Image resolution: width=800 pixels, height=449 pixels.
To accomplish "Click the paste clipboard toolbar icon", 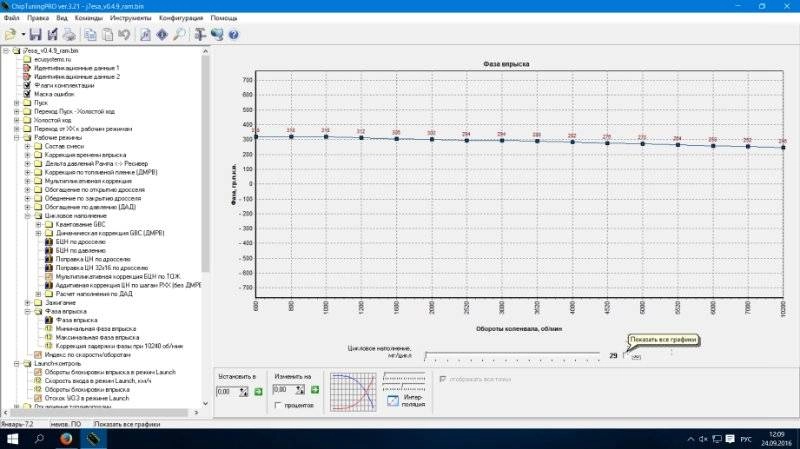I will click(108, 35).
